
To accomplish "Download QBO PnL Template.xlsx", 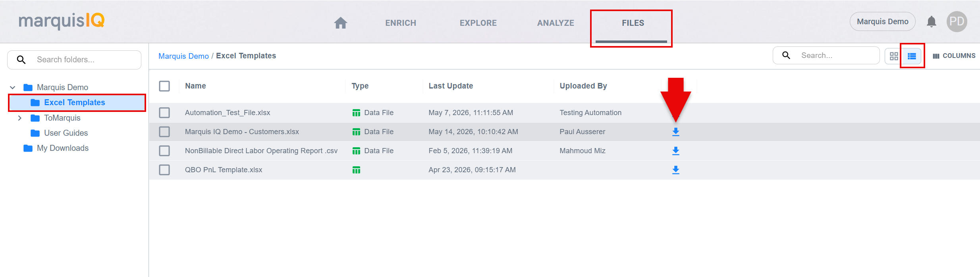I will click(675, 170).
